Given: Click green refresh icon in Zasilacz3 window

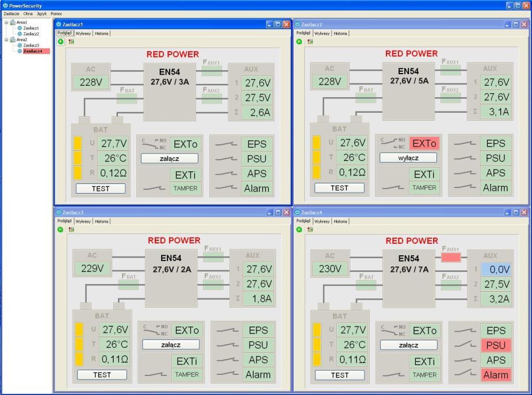Looking at the screenshot, I should [61, 229].
